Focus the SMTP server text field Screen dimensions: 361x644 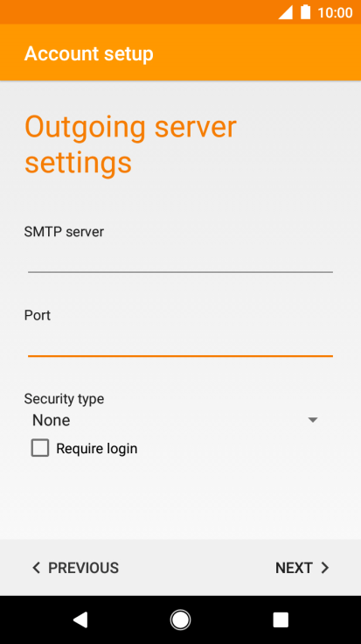pyautogui.click(x=180, y=259)
